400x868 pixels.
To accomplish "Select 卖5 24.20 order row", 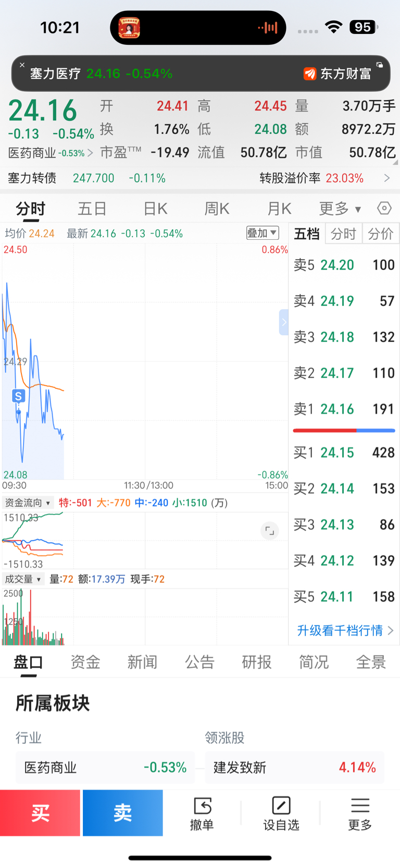I will (x=344, y=265).
